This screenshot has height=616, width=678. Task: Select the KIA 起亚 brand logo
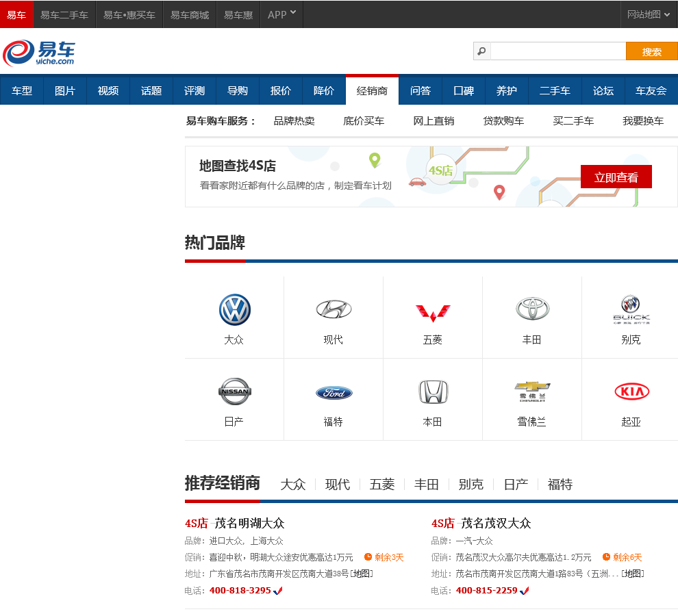pos(631,392)
